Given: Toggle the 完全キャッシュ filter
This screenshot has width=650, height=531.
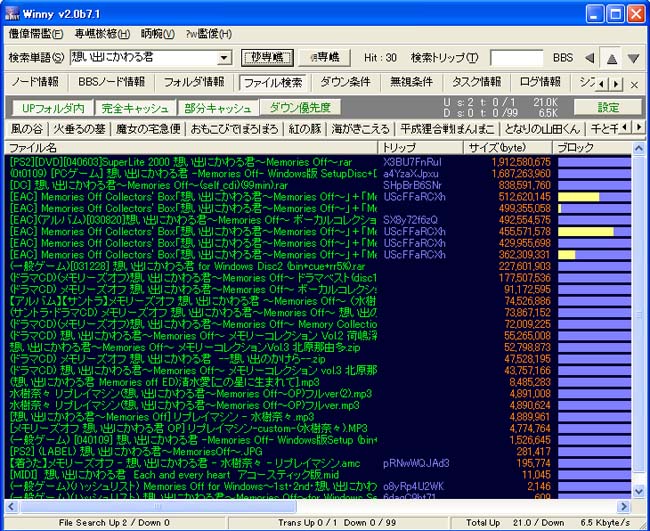Looking at the screenshot, I should click(135, 108).
